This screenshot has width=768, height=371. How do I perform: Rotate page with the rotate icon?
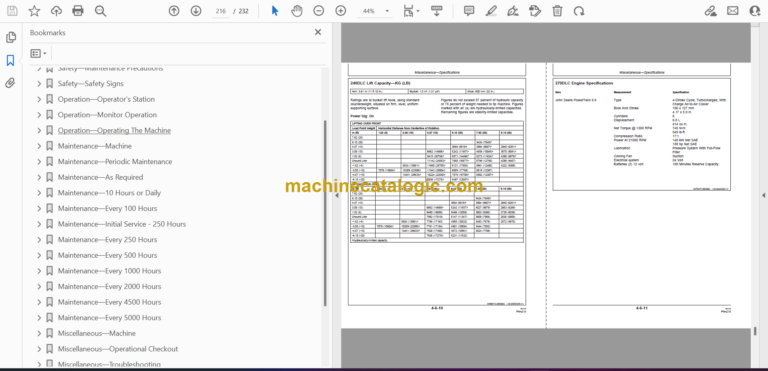(x=579, y=11)
